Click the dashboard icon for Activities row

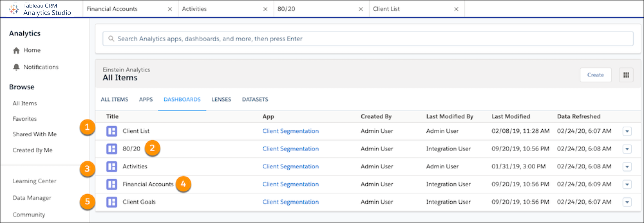112,167
